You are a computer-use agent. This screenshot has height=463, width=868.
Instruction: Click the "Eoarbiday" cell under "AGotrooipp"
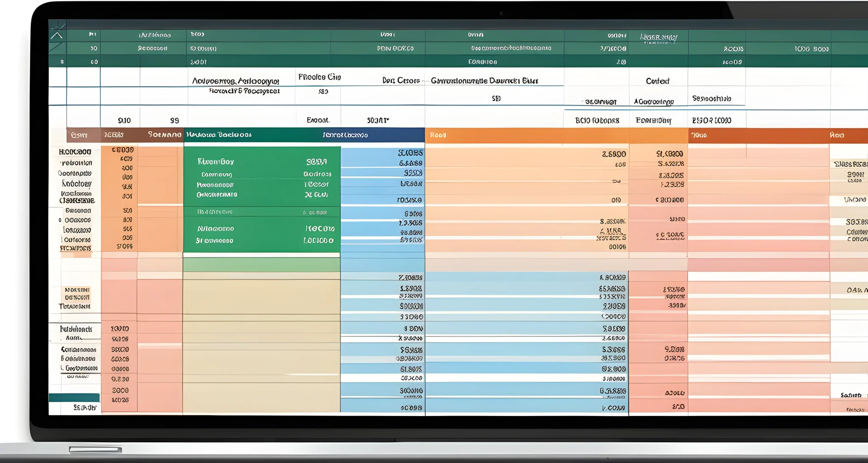click(654, 120)
